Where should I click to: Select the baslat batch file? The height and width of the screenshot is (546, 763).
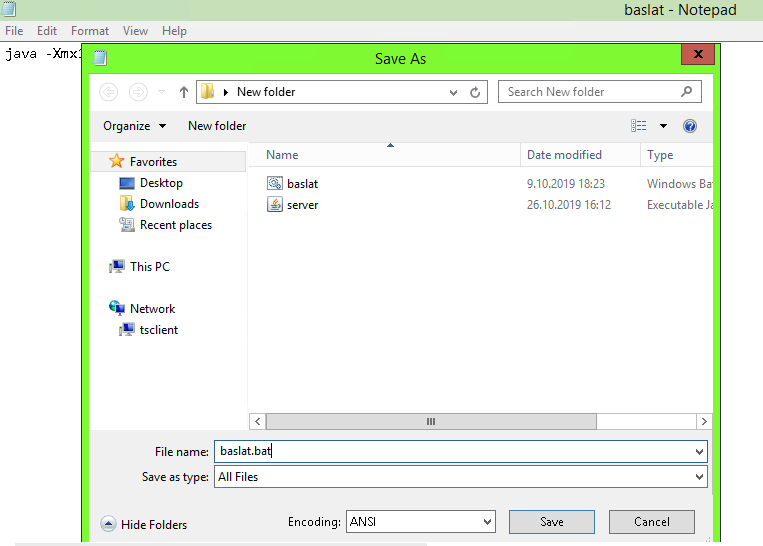point(302,184)
